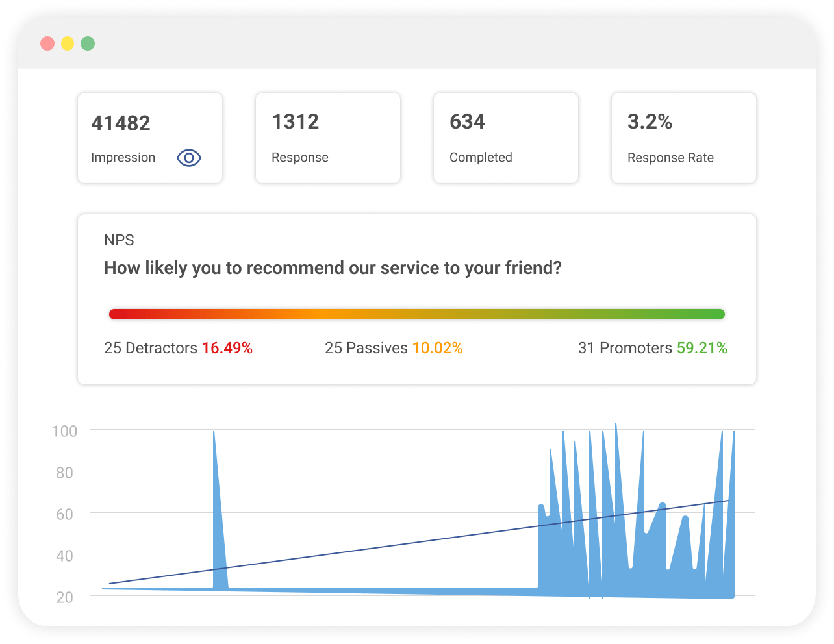
Task: Click the yellow window control dot
Action: (x=67, y=43)
